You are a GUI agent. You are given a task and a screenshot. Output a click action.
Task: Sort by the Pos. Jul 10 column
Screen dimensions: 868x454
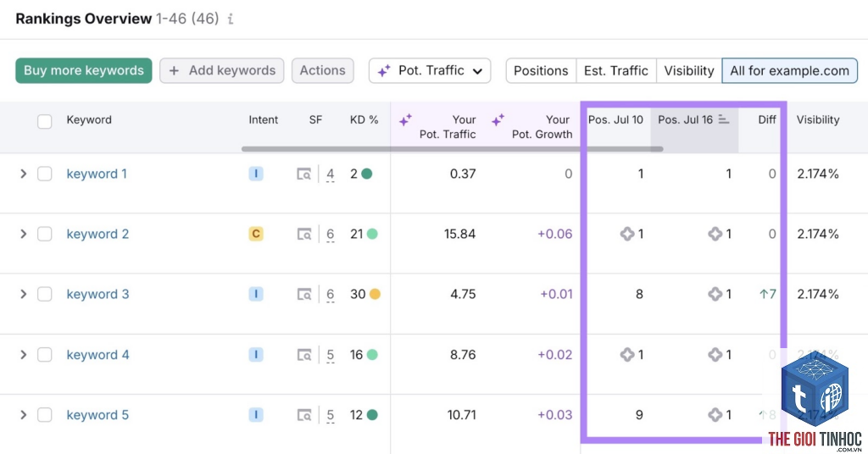point(615,119)
